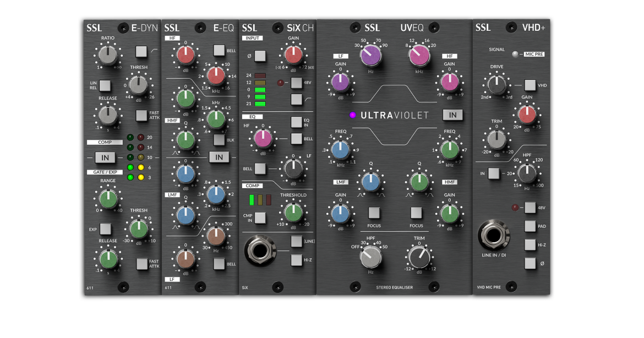This screenshot has width=644, height=338.
Task: Toggle the VHD button on VHD+
Action: click(530, 85)
